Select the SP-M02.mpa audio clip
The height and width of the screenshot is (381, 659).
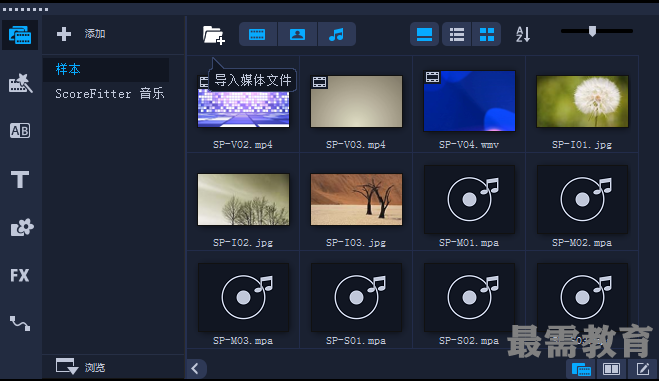[583, 200]
